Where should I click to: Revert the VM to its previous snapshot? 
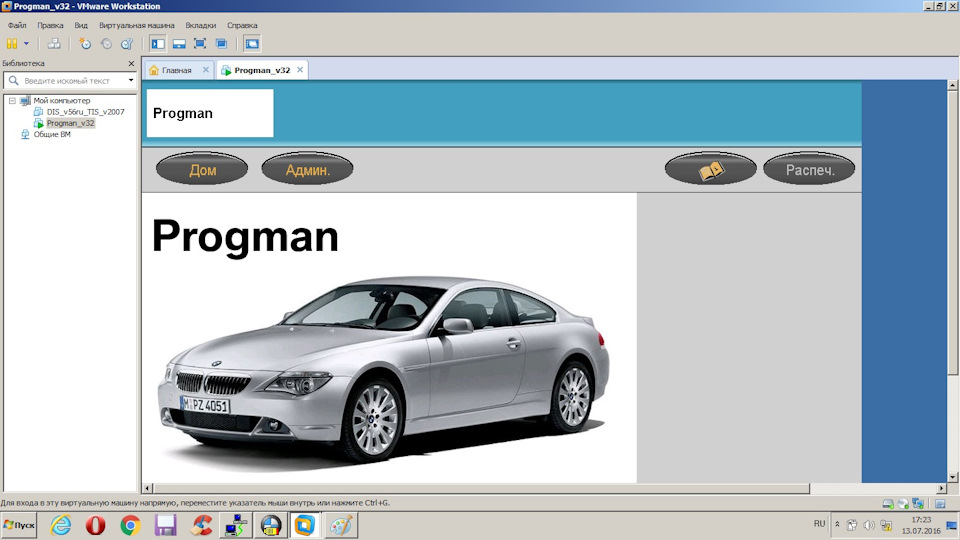pos(107,43)
